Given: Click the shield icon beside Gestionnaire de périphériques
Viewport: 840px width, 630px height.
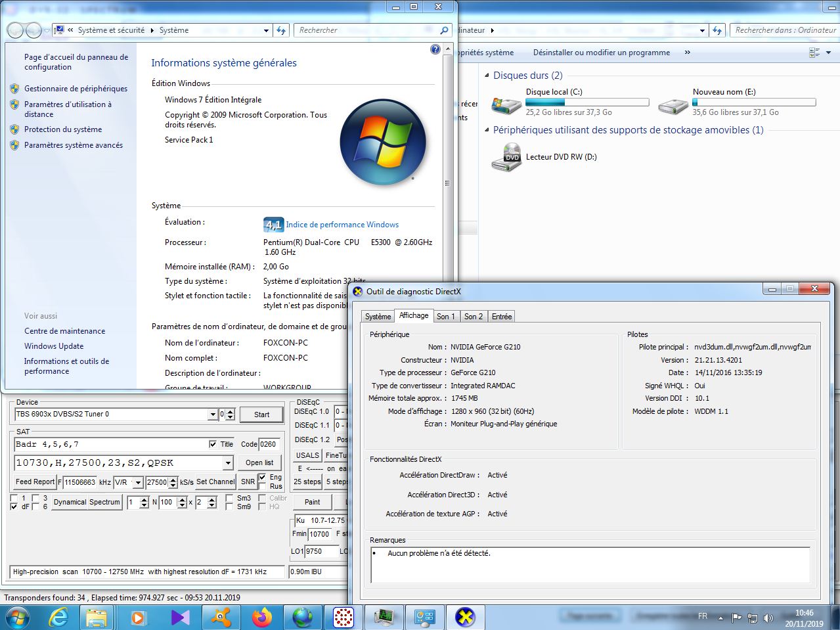Looking at the screenshot, I should [14, 88].
